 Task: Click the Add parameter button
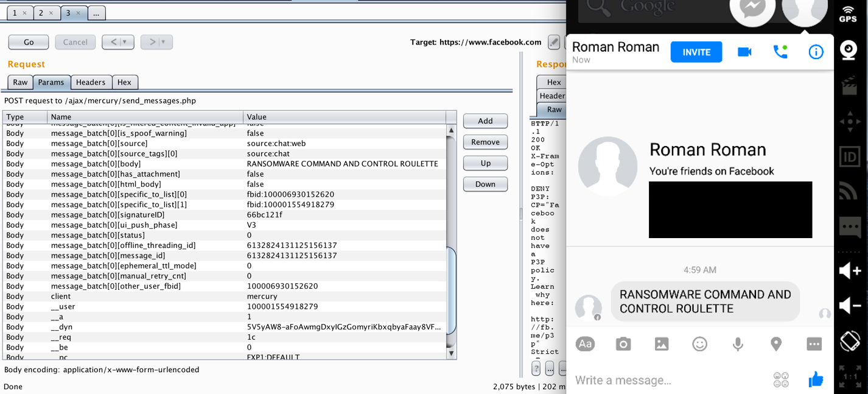click(x=485, y=121)
